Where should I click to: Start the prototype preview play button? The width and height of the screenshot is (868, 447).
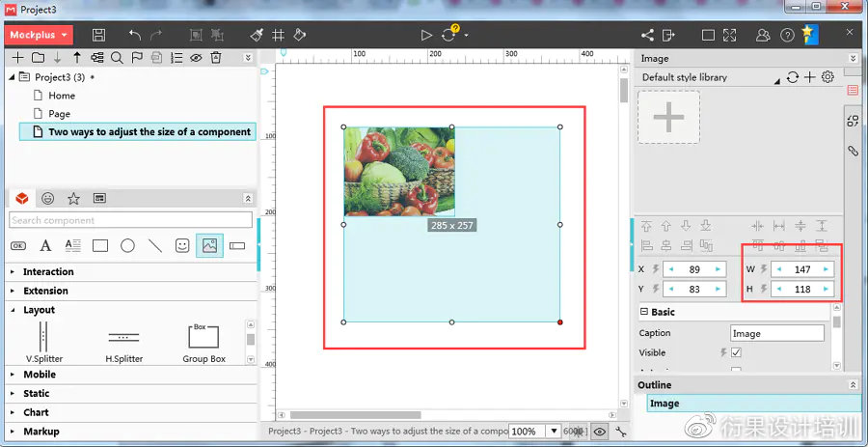point(425,36)
